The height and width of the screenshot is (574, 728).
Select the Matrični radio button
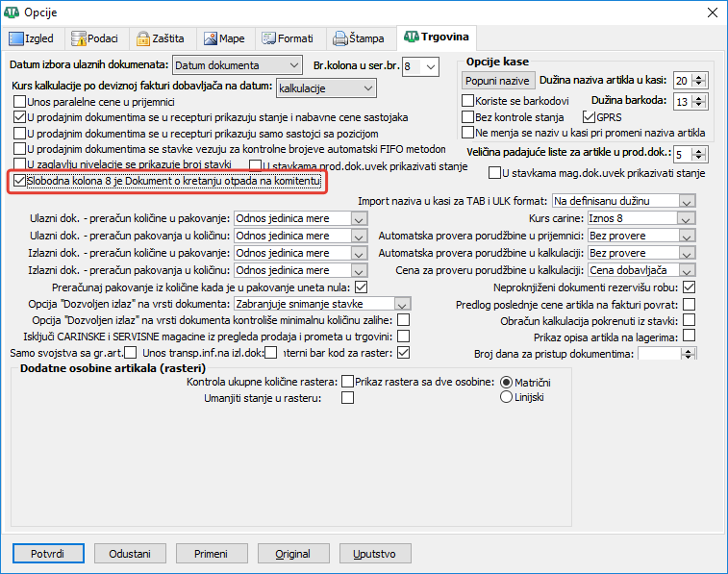click(x=506, y=383)
